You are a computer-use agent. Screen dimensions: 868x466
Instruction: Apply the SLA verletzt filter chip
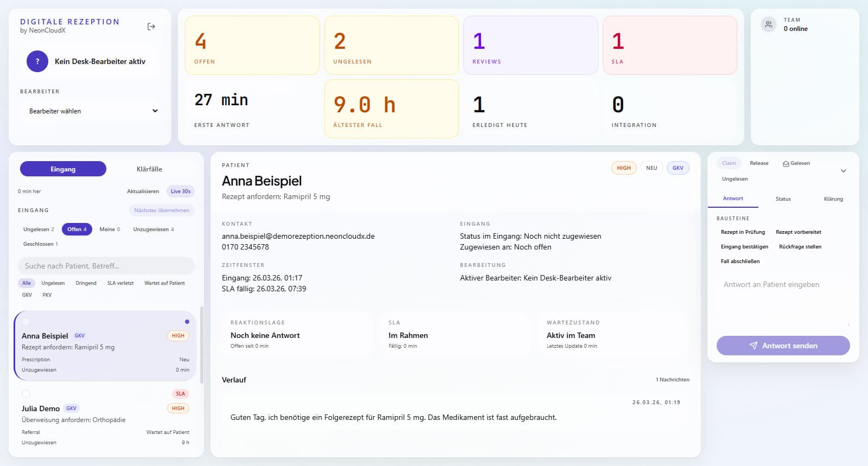[120, 283]
